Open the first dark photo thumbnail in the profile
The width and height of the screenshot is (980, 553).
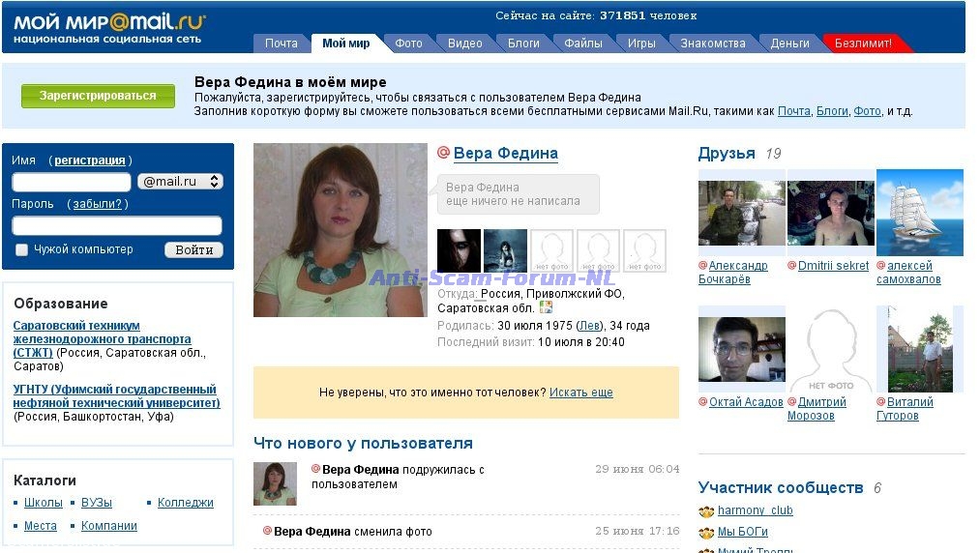[x=459, y=250]
